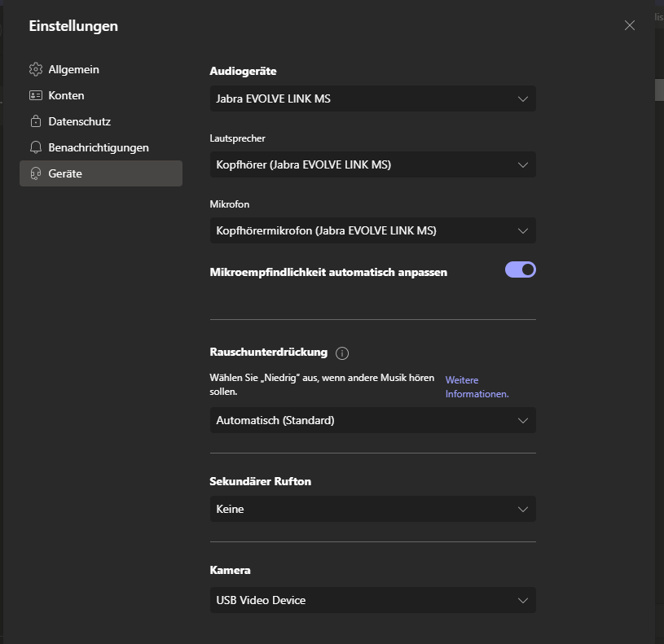Click the Lautsprecher label

[238, 138]
